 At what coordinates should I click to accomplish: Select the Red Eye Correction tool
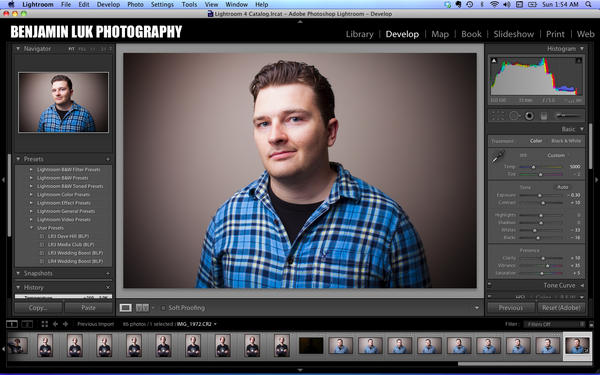point(530,116)
